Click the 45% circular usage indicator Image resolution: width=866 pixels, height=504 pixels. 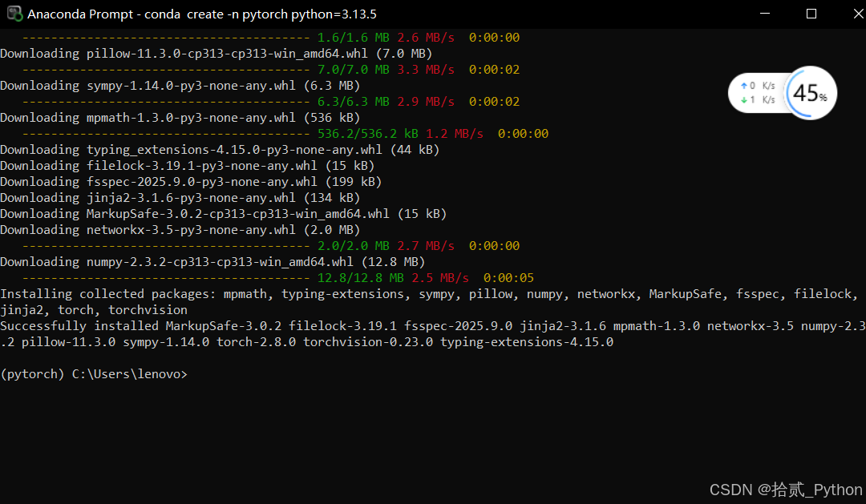tap(810, 93)
